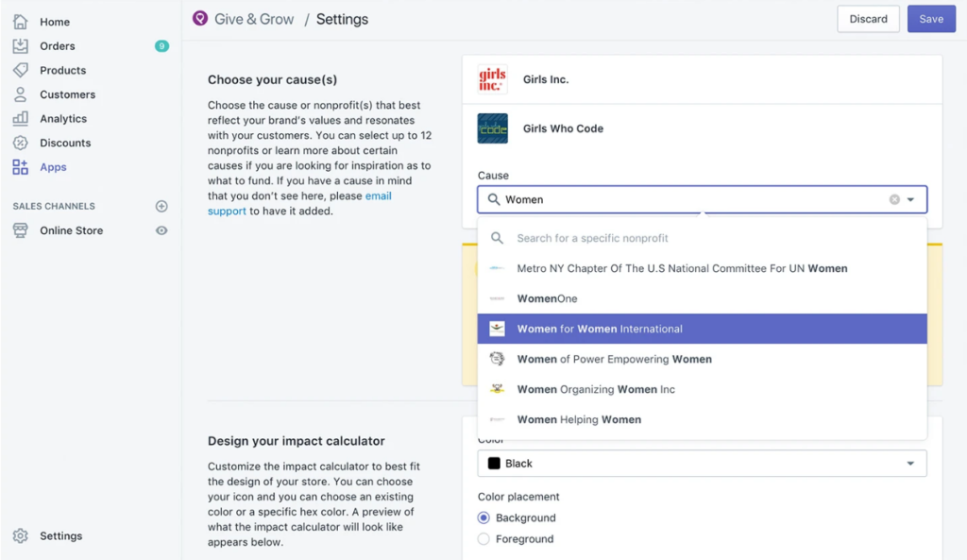Click the Save button

pyautogui.click(x=931, y=19)
